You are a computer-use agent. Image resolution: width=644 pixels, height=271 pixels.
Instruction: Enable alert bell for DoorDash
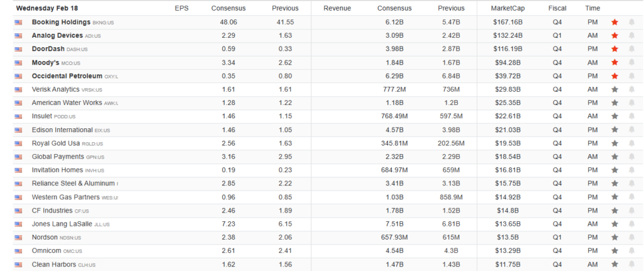(x=631, y=49)
